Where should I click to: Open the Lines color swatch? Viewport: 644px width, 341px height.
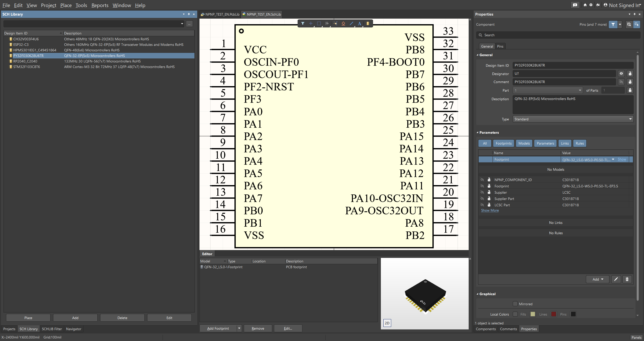tap(553, 314)
